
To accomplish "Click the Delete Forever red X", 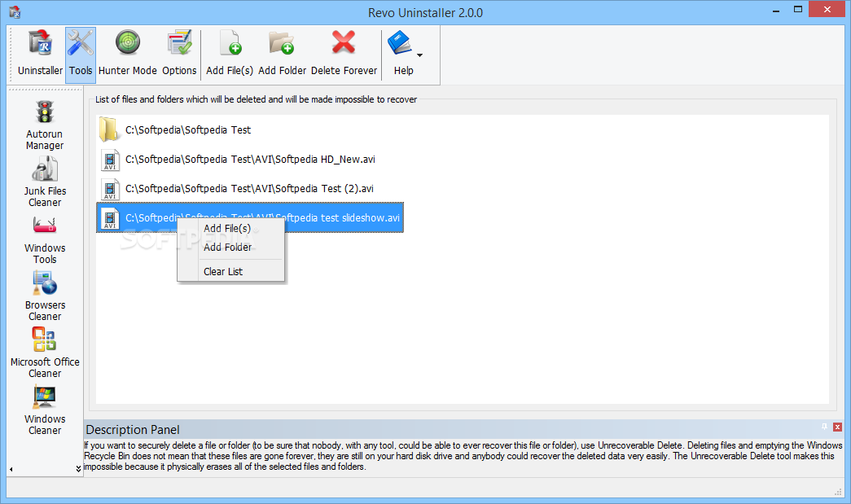I will 344,43.
